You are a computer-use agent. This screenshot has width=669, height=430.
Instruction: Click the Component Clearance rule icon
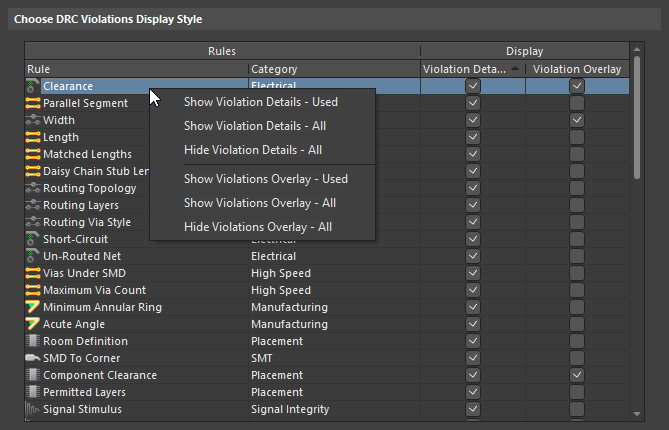click(x=32, y=375)
